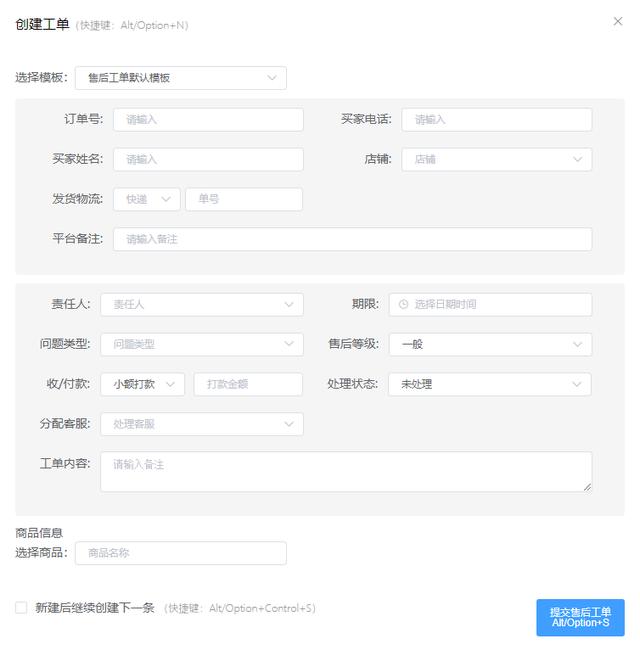Open the 小额打款 payment type dropdown

coord(143,384)
